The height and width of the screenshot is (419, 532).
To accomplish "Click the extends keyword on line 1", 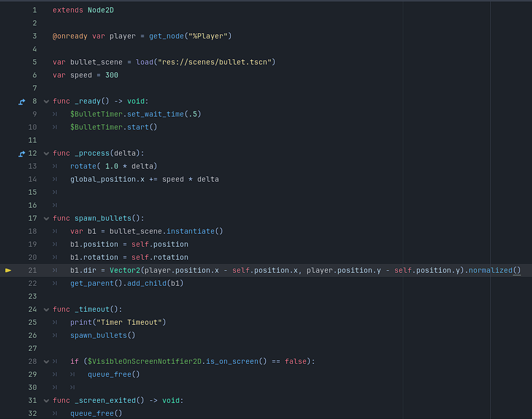I will [68, 10].
